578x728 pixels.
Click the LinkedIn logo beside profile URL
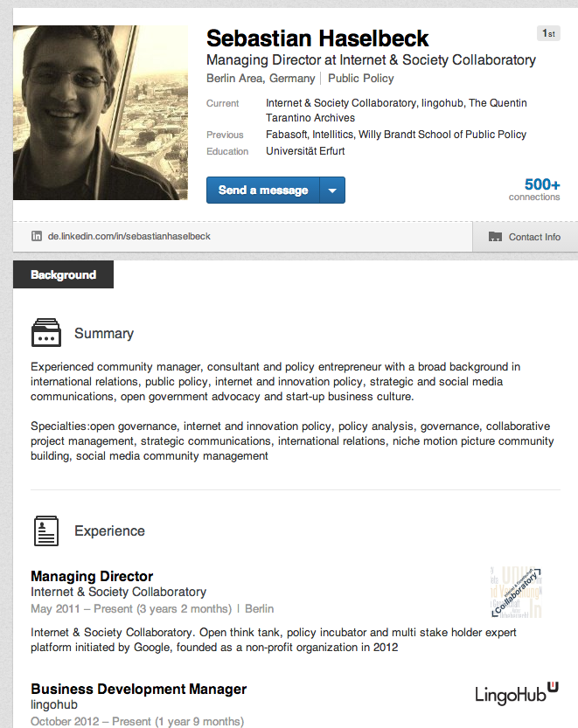[x=37, y=236]
